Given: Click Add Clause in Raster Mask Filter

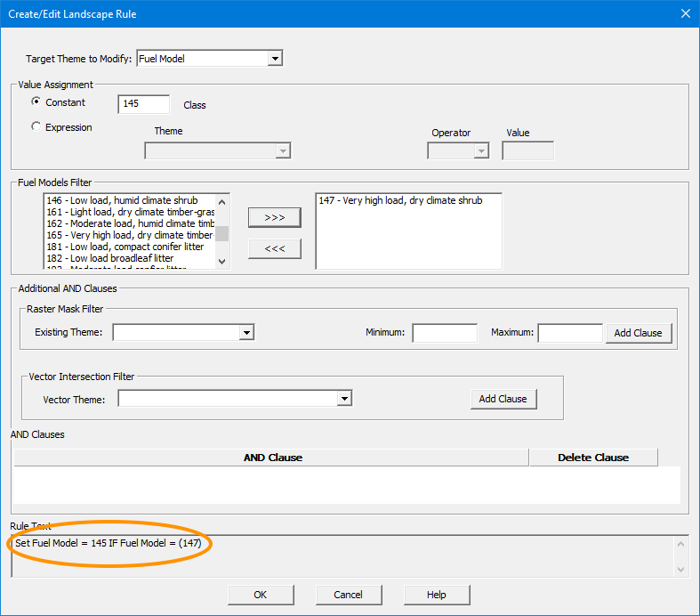Looking at the screenshot, I should point(639,333).
